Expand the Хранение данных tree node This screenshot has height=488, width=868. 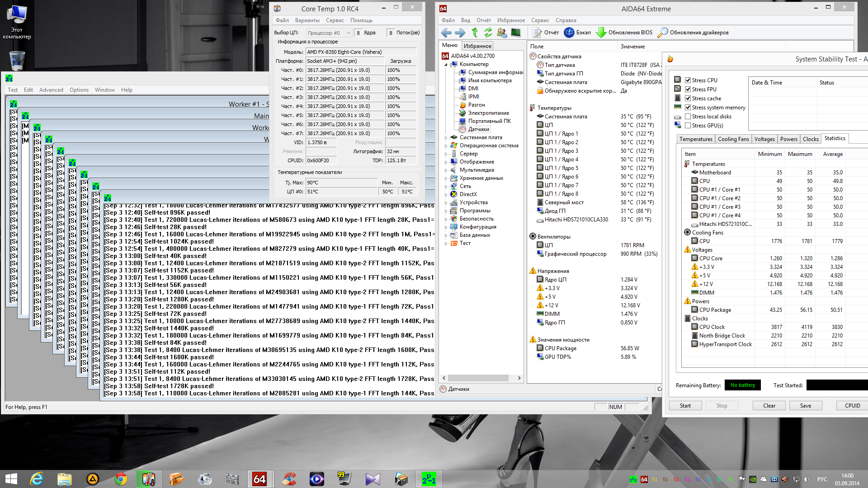446,178
